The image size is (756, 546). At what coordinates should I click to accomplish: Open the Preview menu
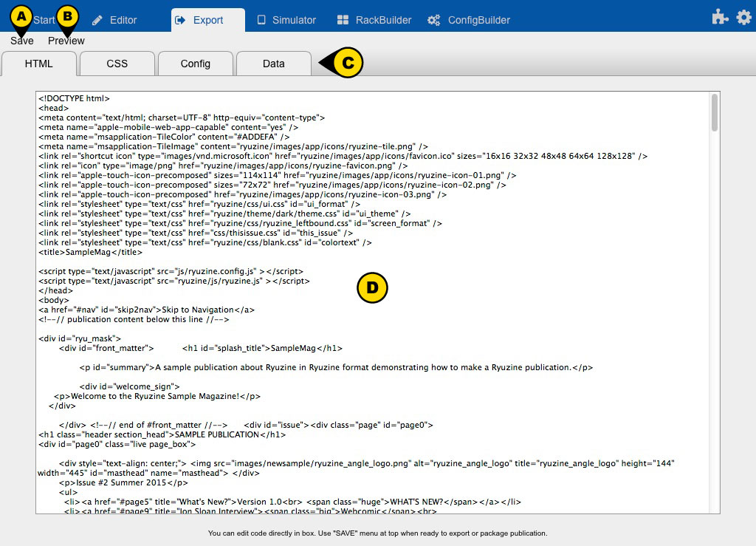(66, 41)
